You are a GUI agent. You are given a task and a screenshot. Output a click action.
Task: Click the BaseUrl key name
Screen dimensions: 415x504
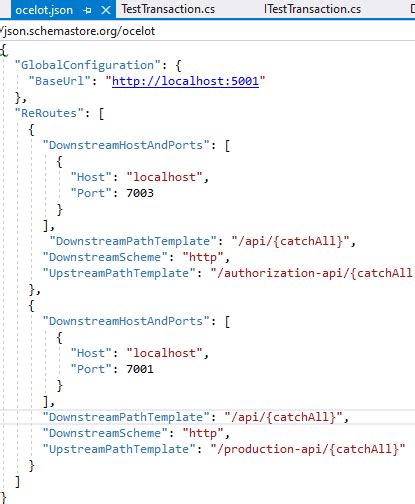tap(60, 81)
